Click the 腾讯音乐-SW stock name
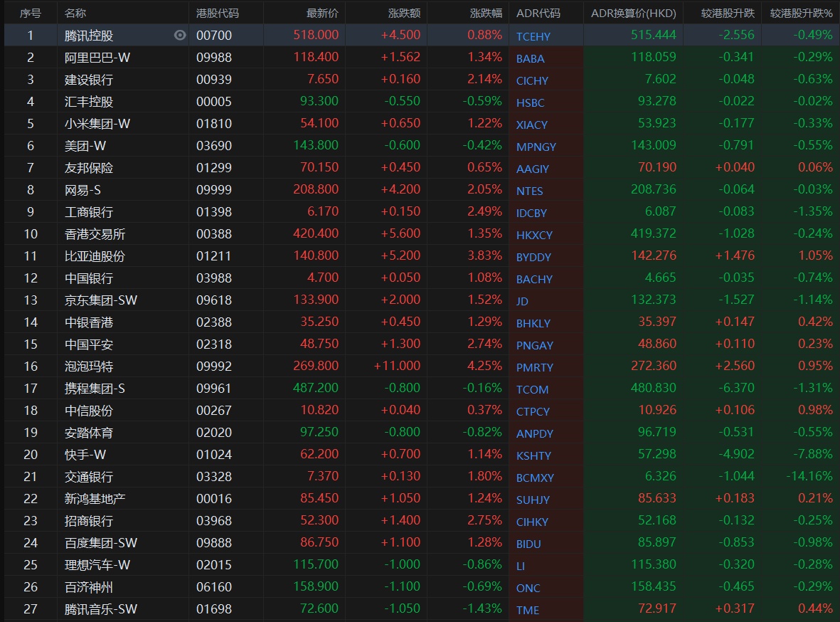The width and height of the screenshot is (840, 622). (x=101, y=608)
